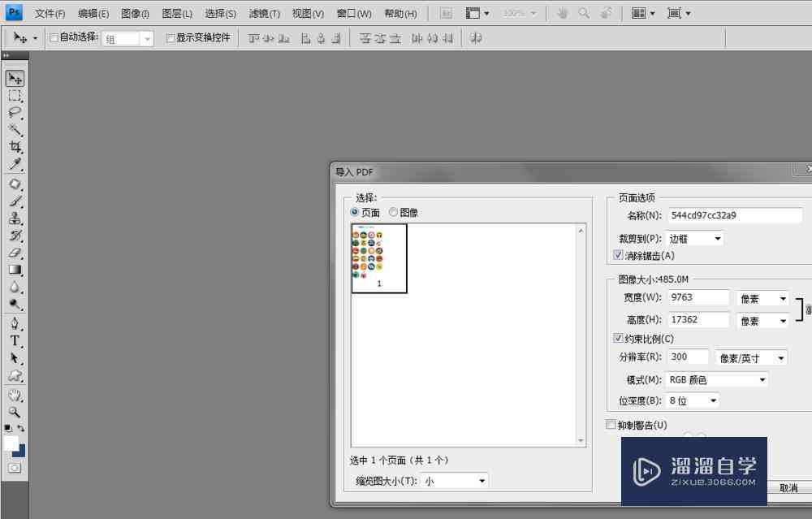Select the Custom Shape tool
This screenshot has height=519, width=812.
15,375
